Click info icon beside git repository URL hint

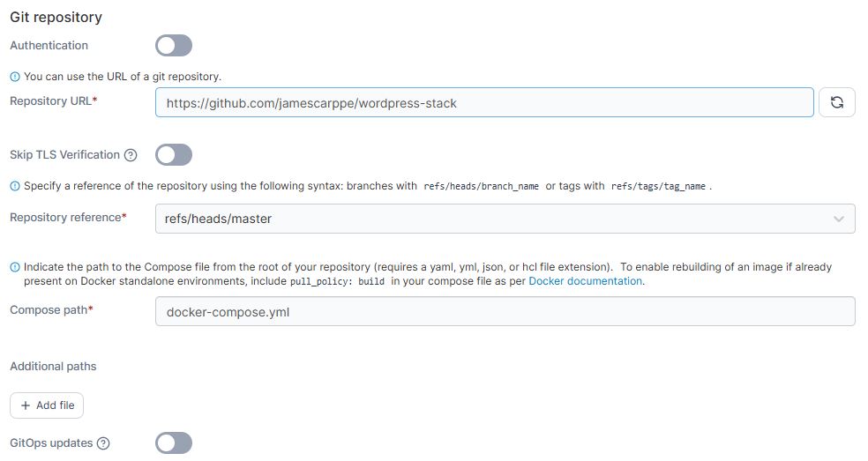tap(15, 77)
